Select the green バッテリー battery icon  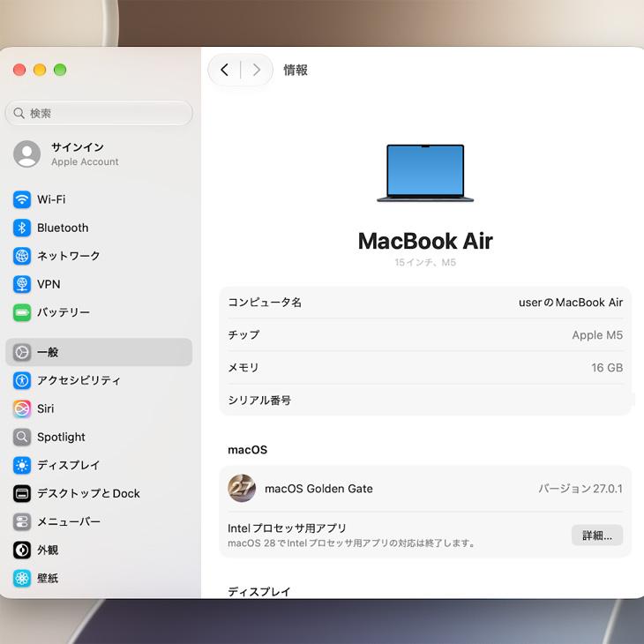[x=22, y=312]
